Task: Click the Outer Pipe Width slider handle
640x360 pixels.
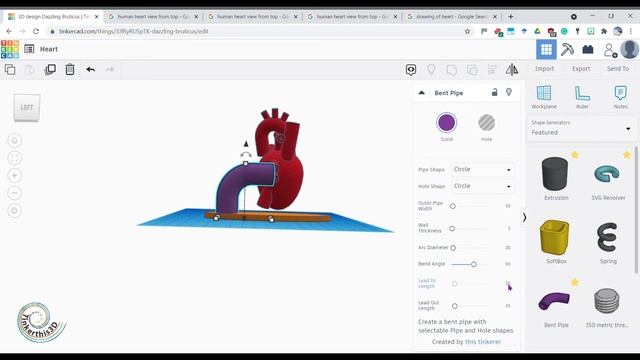Action: pos(453,207)
